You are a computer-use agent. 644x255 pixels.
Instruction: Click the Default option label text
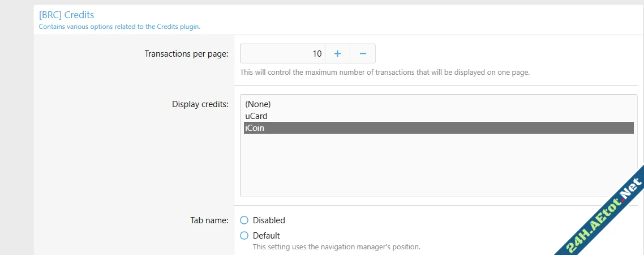[x=266, y=236]
